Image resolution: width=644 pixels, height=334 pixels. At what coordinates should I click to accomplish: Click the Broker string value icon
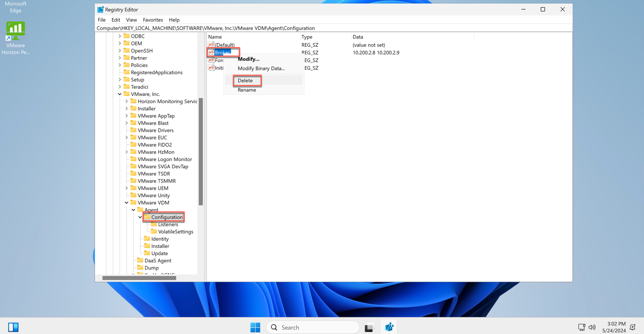coord(211,52)
